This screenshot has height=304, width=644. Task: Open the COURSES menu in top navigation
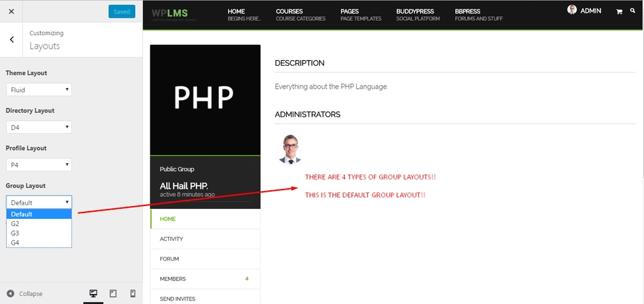[301, 15]
